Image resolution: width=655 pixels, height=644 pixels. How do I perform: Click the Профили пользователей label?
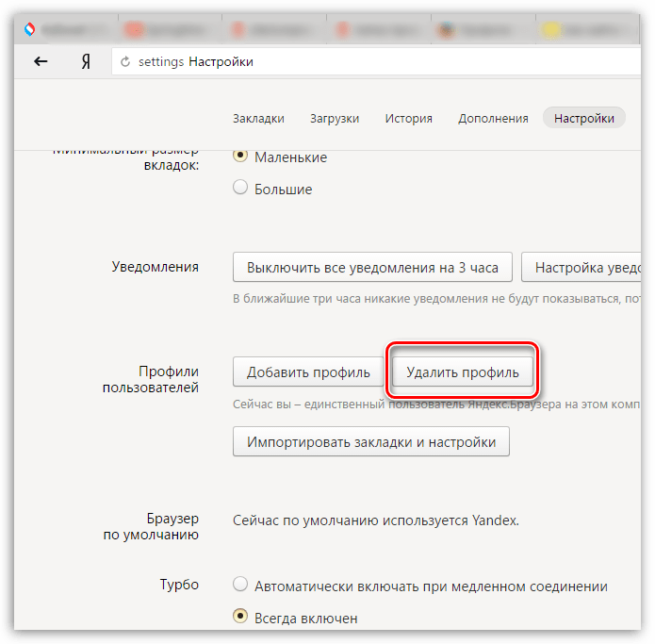(x=151, y=379)
